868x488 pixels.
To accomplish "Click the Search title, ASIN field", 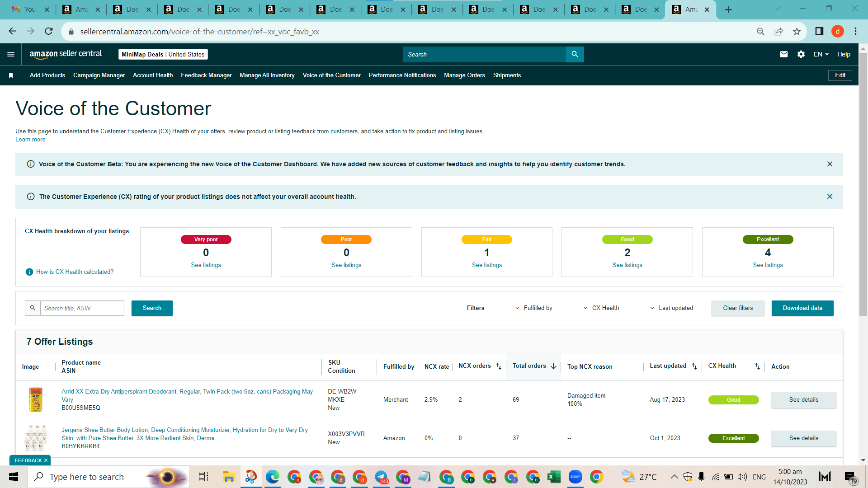I will [x=82, y=308].
